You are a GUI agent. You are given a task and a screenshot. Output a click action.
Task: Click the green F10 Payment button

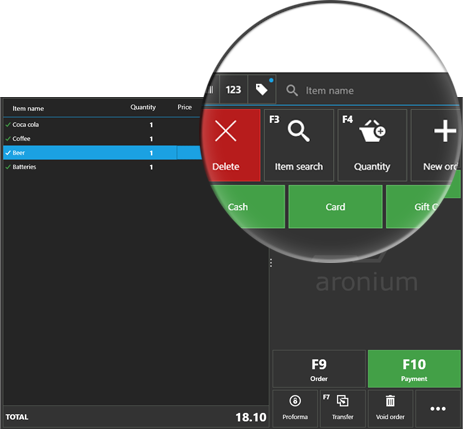click(414, 369)
